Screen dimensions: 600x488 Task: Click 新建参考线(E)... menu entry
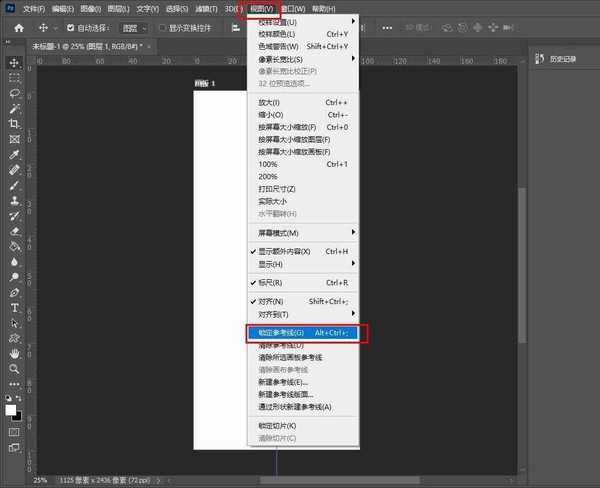[x=282, y=382]
